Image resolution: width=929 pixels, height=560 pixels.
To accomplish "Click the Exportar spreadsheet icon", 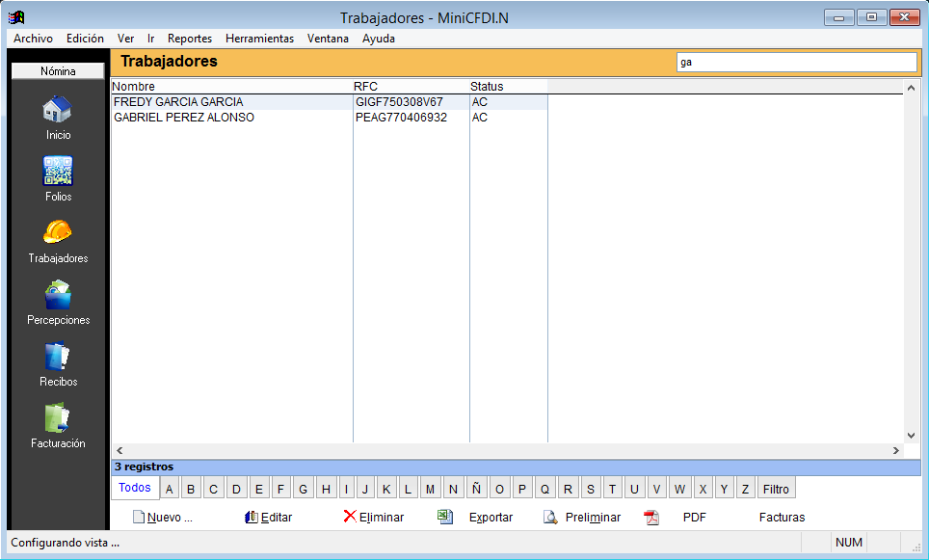I will (445, 517).
